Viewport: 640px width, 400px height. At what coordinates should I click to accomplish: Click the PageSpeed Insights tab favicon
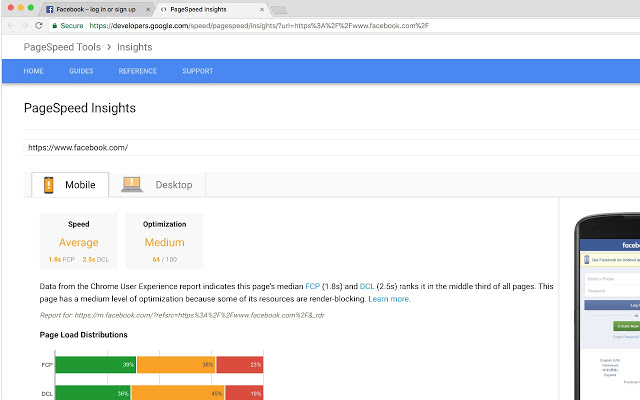(x=164, y=9)
